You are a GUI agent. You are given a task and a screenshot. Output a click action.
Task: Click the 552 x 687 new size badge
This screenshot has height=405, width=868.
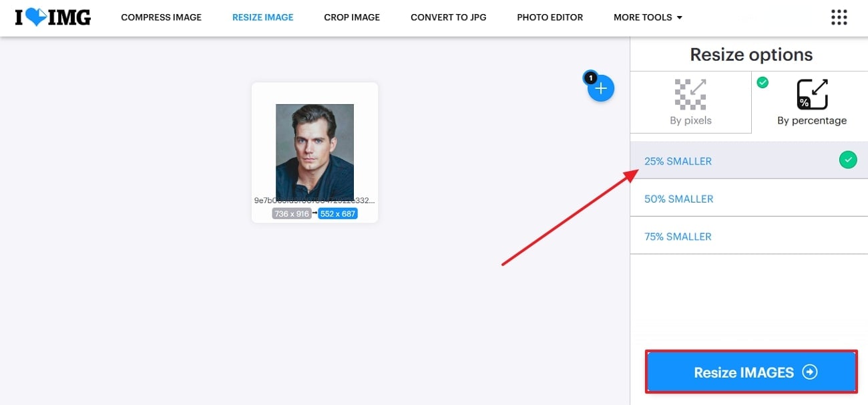pyautogui.click(x=338, y=214)
